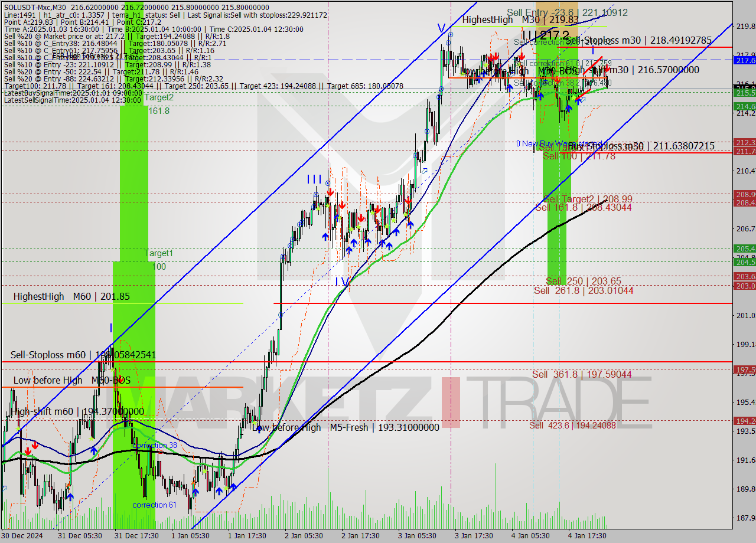Click the '4 Jan 17:30' time label
The image size is (756, 543).
[587, 536]
